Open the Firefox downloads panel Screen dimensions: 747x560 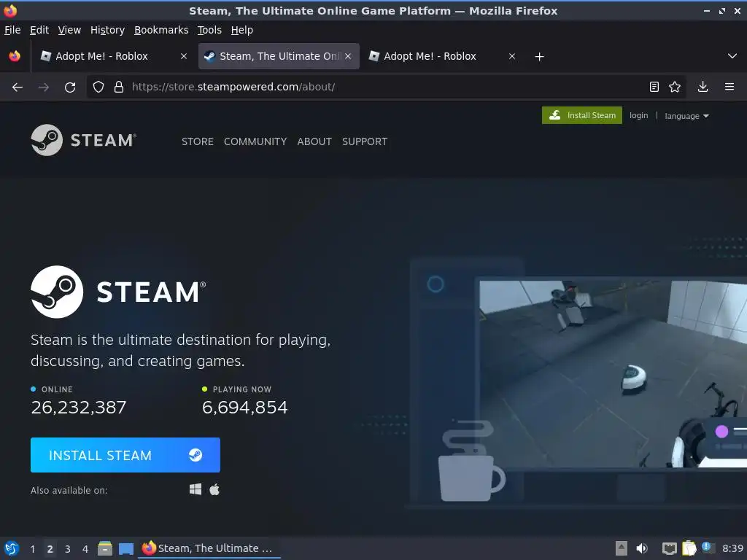pyautogui.click(x=703, y=87)
